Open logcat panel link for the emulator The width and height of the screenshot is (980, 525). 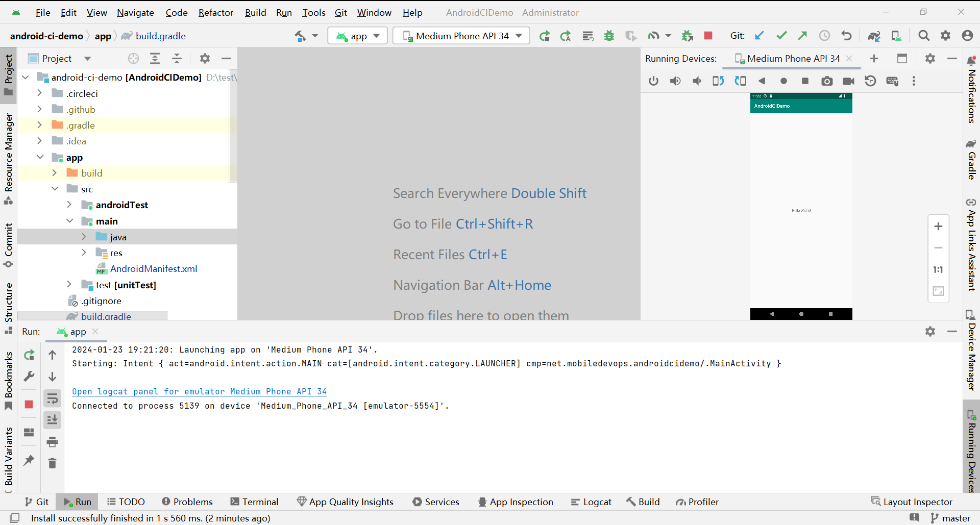199,391
